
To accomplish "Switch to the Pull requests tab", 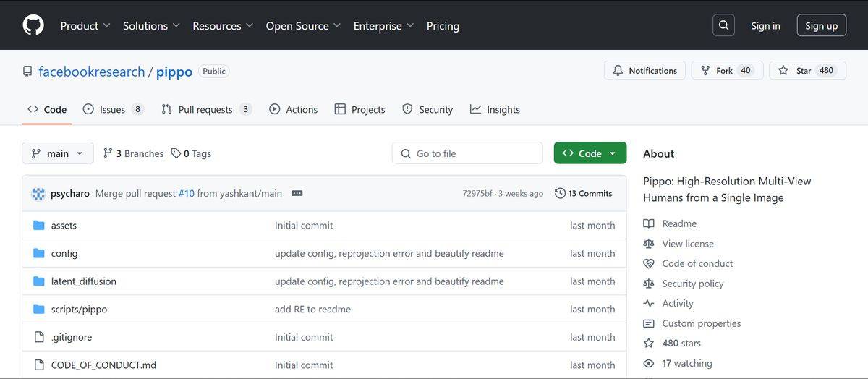I will pos(206,109).
